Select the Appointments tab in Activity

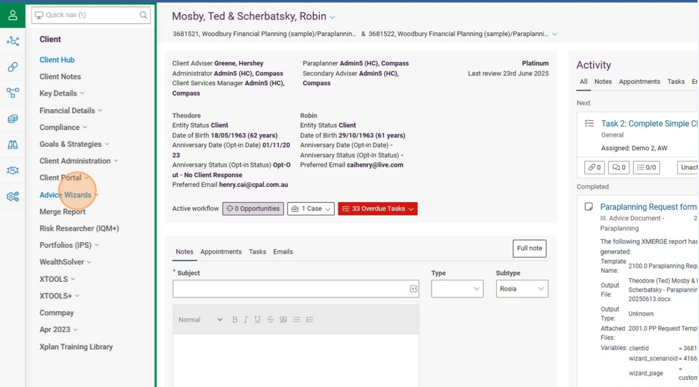pos(639,82)
